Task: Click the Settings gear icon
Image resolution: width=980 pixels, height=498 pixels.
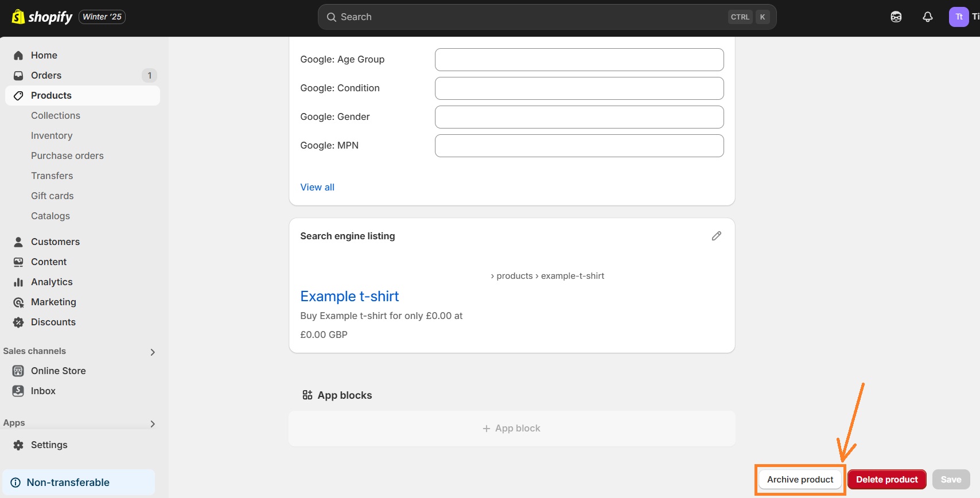Action: [18, 445]
